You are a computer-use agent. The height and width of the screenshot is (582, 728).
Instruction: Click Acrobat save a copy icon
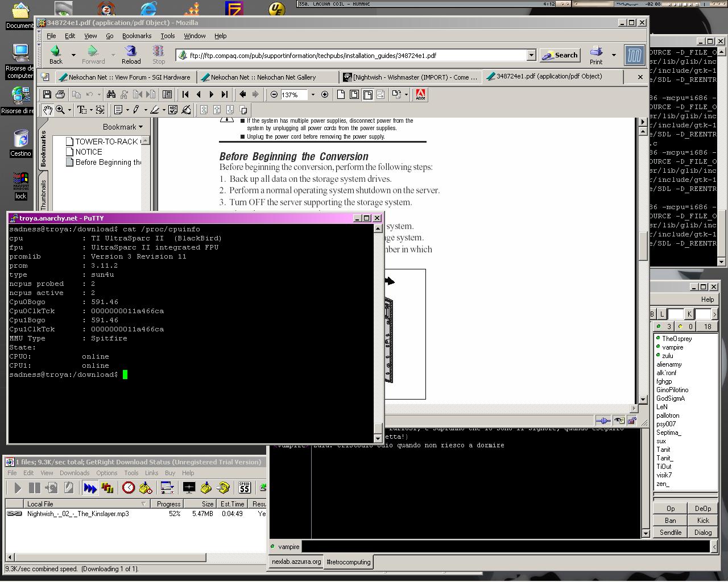[47, 94]
